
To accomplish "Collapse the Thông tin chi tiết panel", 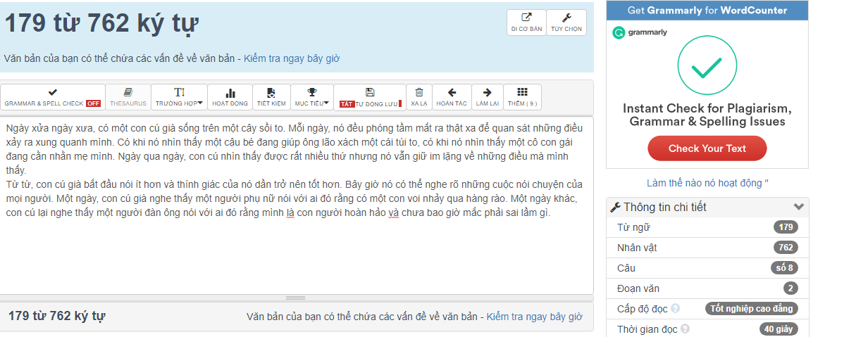I will [x=798, y=207].
